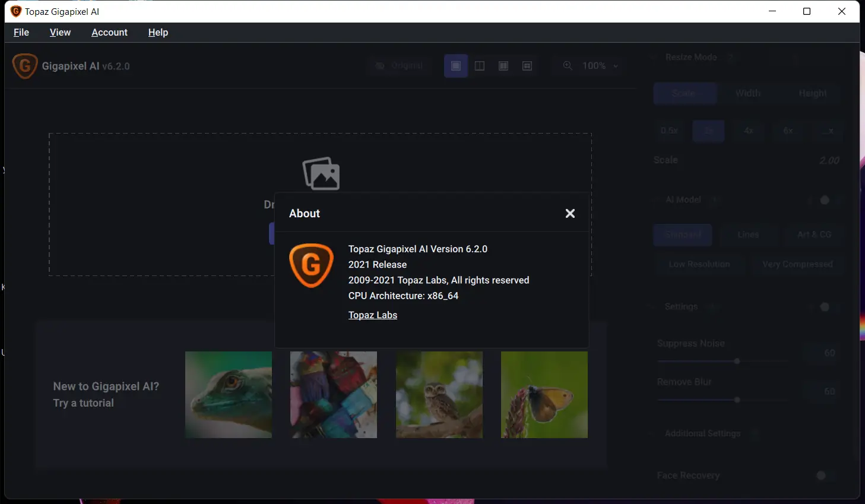This screenshot has height=504, width=865.
Task: Click the "CPU Architecture: x86_64" line
Action: 404,296
